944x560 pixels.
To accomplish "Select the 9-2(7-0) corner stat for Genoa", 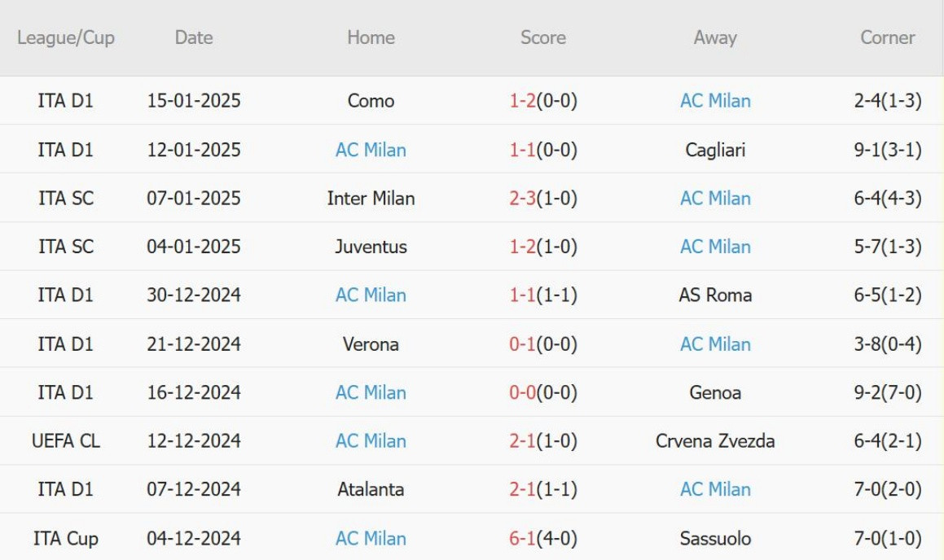I will click(888, 392).
